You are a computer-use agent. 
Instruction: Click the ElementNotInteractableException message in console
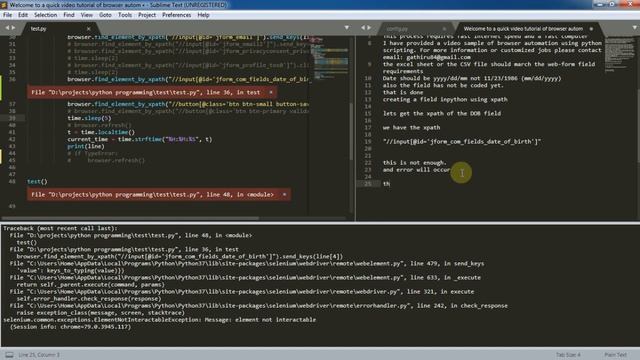tap(160, 320)
